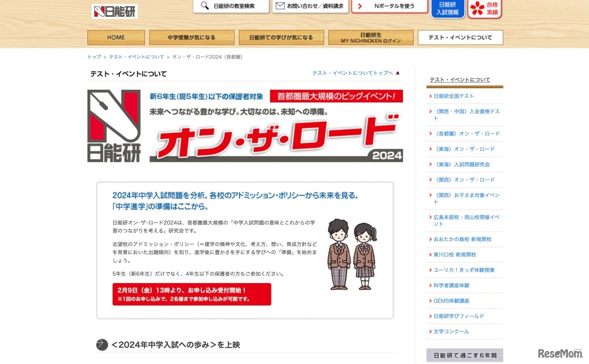
Task: Click the triangle icon next to テスト・イベントについてトップへ
Action: [x=398, y=73]
